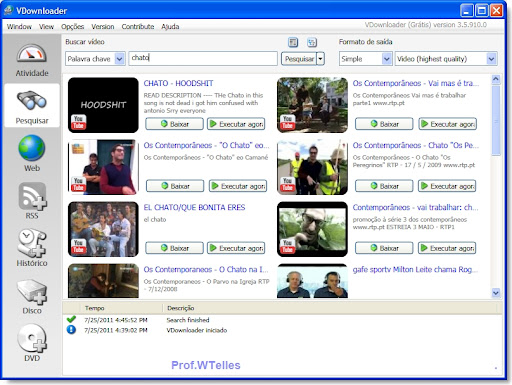Click Executar agora for EL CHATO/QUE BONITA ERES
The height and width of the screenshot is (385, 512).
236,248
